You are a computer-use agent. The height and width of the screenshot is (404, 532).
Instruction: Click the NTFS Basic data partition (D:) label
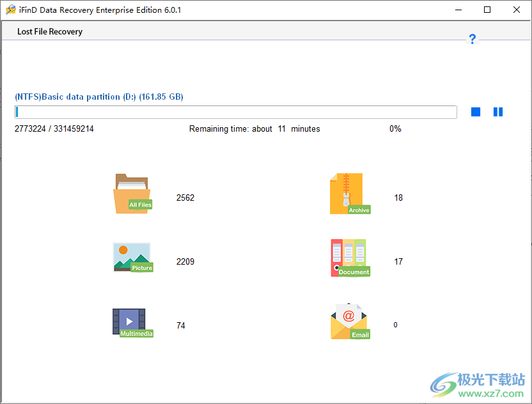point(99,97)
